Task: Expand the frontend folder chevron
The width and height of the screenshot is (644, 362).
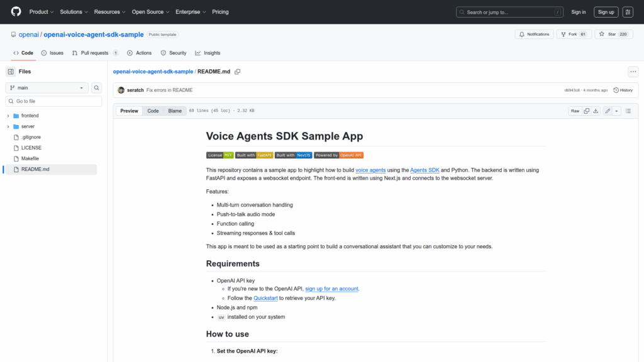Action: coord(8,116)
